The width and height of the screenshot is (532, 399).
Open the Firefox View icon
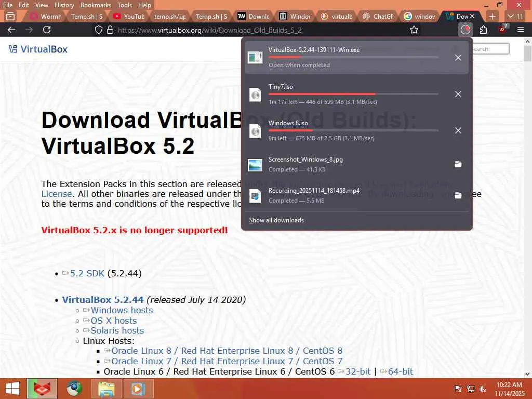coord(10,16)
